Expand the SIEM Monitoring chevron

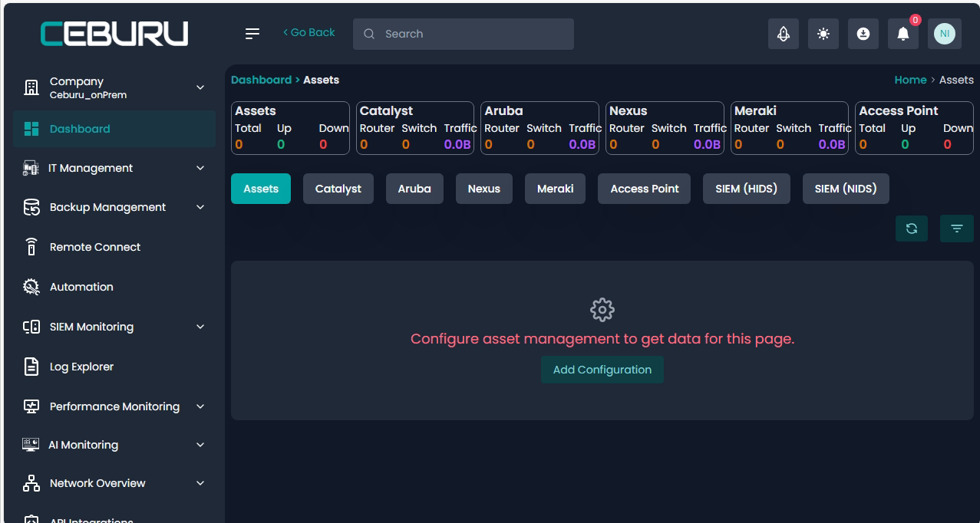pyautogui.click(x=200, y=327)
